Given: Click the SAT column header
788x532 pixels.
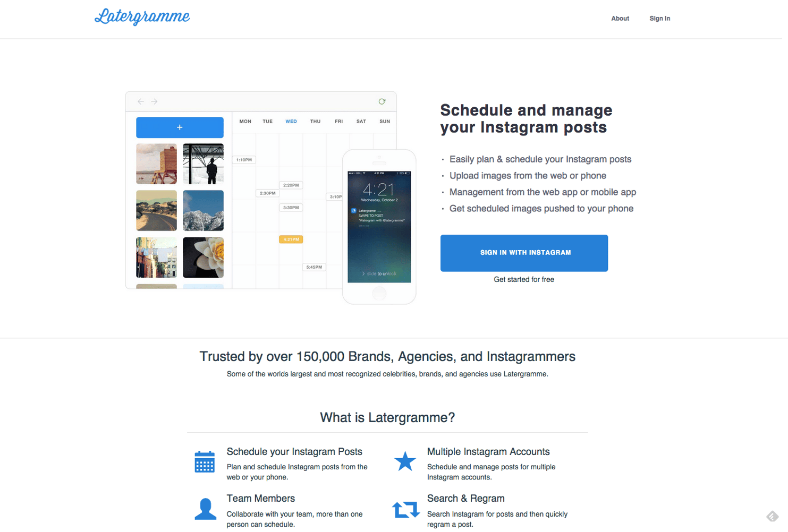Looking at the screenshot, I should pyautogui.click(x=361, y=122).
